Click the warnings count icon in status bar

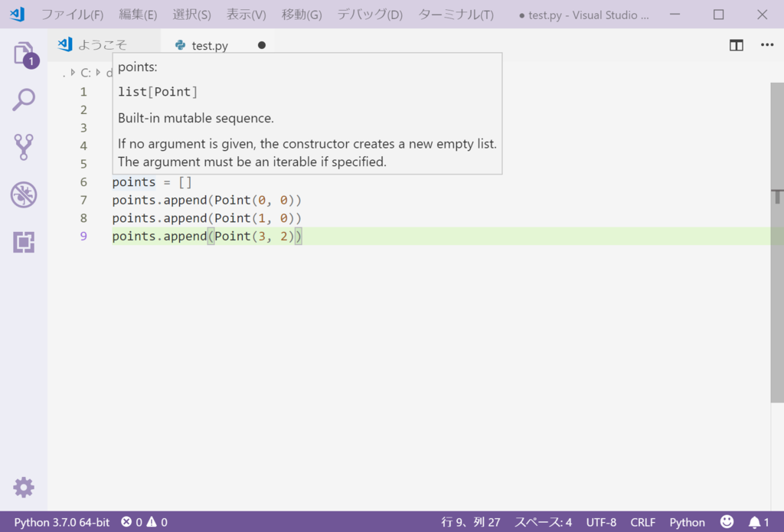[152, 522]
